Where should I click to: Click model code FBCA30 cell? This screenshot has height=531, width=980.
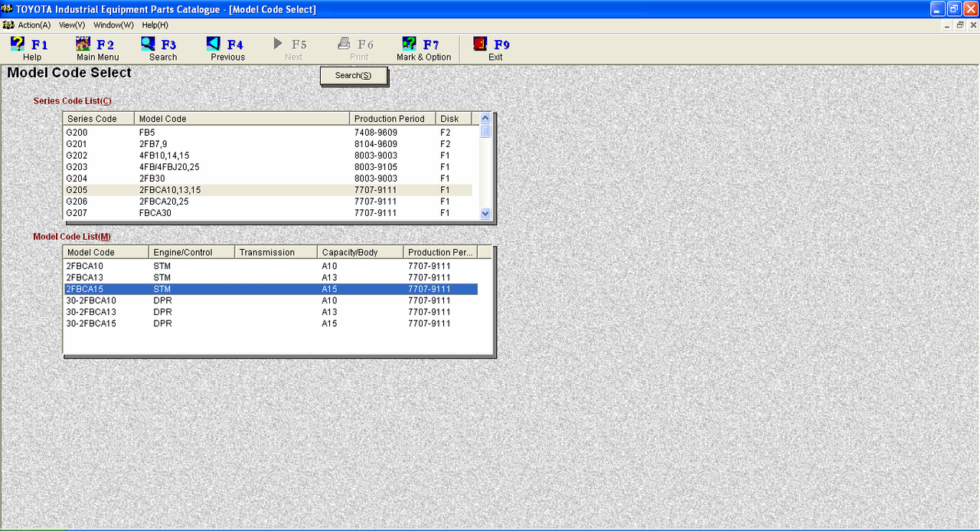pos(155,213)
